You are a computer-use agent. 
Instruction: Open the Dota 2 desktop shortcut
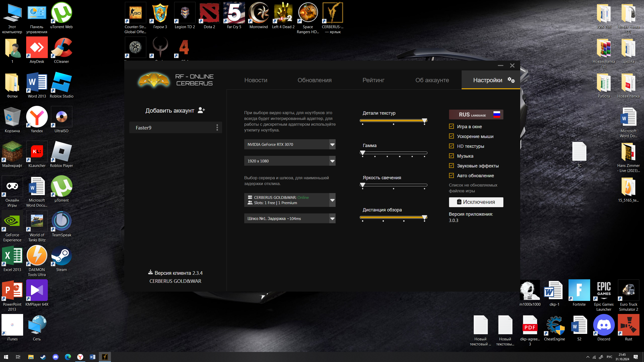(x=209, y=16)
